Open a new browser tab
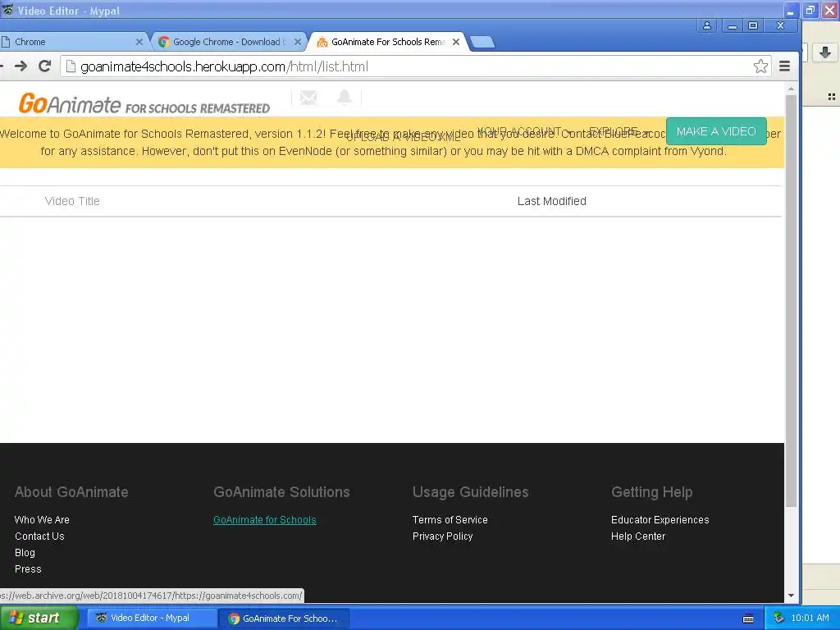Viewport: 840px width, 630px height. (482, 43)
